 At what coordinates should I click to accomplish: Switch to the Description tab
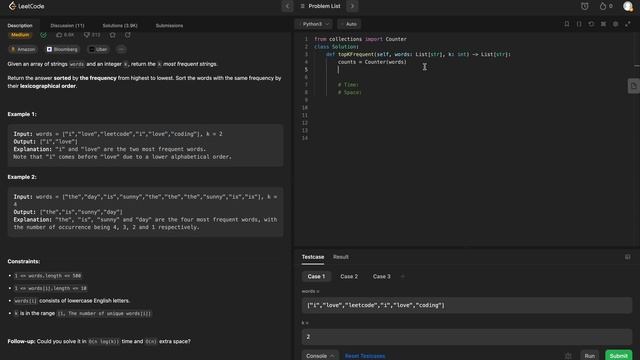[x=20, y=25]
